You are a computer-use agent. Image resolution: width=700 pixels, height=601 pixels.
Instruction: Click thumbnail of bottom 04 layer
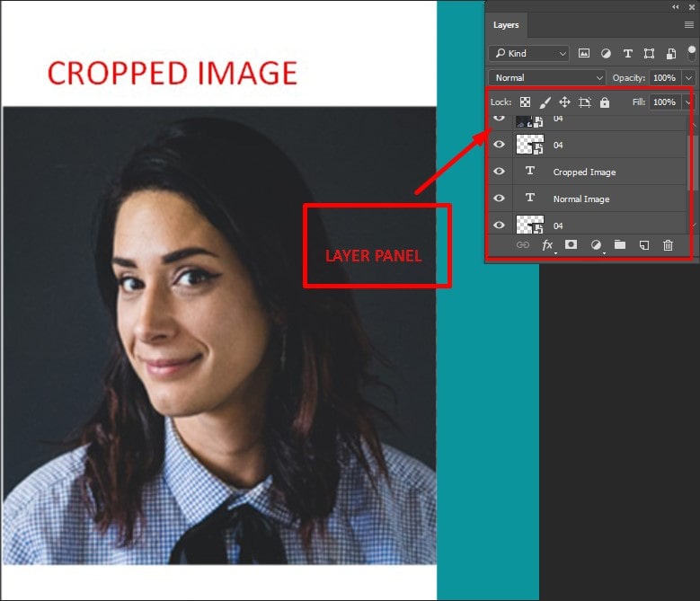tap(530, 225)
